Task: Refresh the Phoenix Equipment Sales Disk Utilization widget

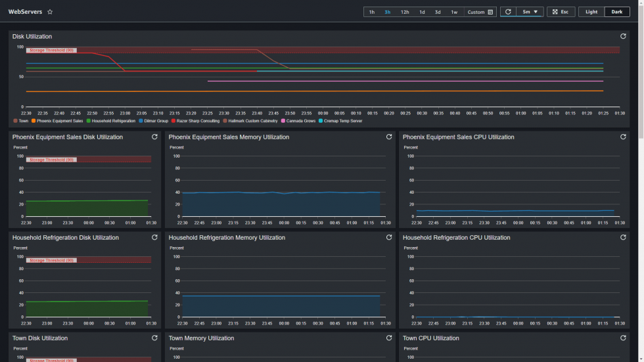Action: pyautogui.click(x=154, y=137)
